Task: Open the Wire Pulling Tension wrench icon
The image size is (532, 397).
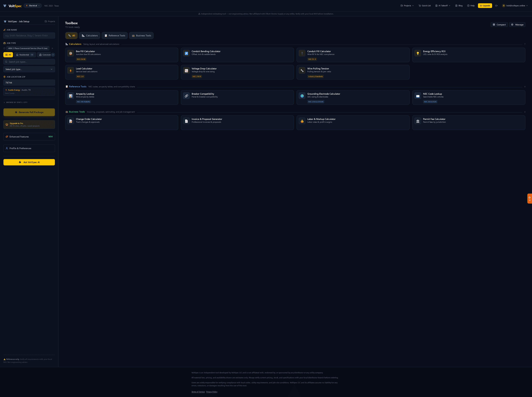Action: coord(302,71)
